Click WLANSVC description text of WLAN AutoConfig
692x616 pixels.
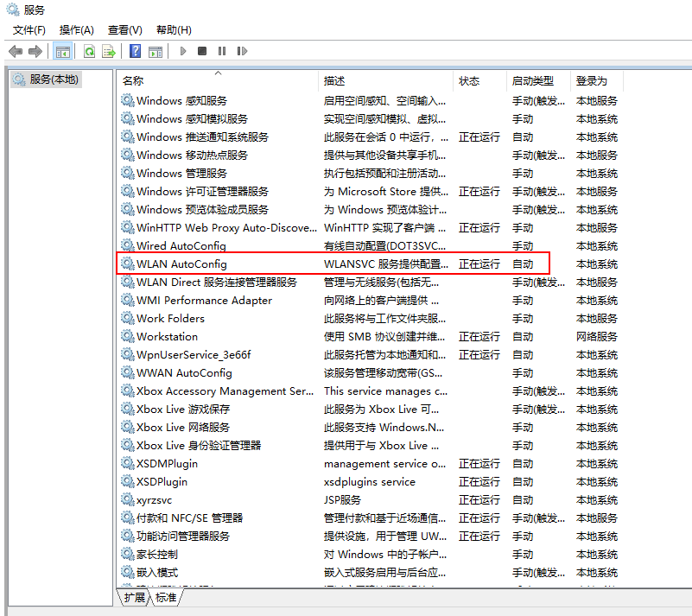(386, 264)
